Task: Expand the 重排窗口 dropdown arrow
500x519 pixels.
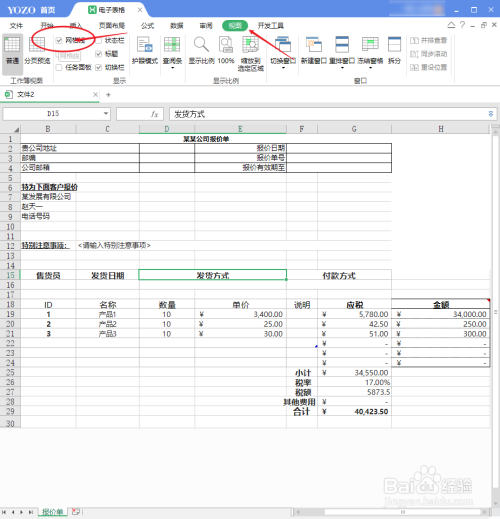Action: pyautogui.click(x=342, y=68)
